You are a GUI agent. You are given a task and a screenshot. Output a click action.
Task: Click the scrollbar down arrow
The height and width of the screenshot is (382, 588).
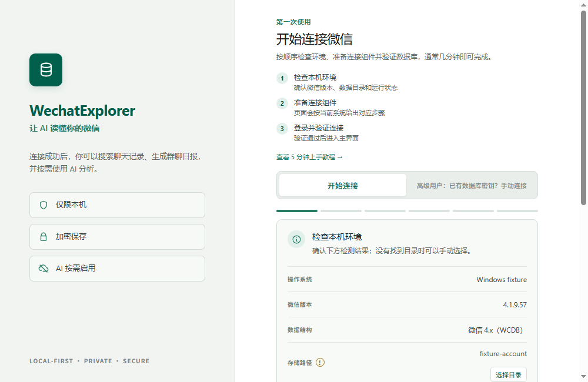click(583, 376)
